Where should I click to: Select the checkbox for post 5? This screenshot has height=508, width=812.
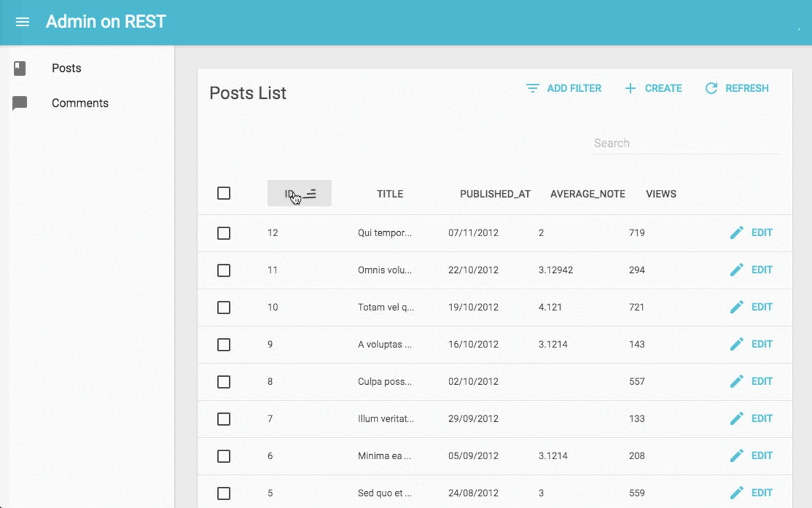pos(224,494)
